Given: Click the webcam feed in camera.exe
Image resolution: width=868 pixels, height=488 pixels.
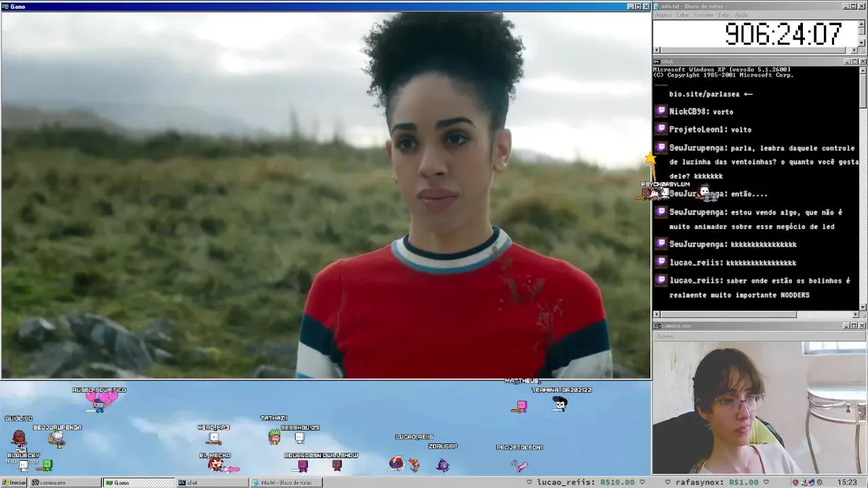Looking at the screenshot, I should click(760, 407).
